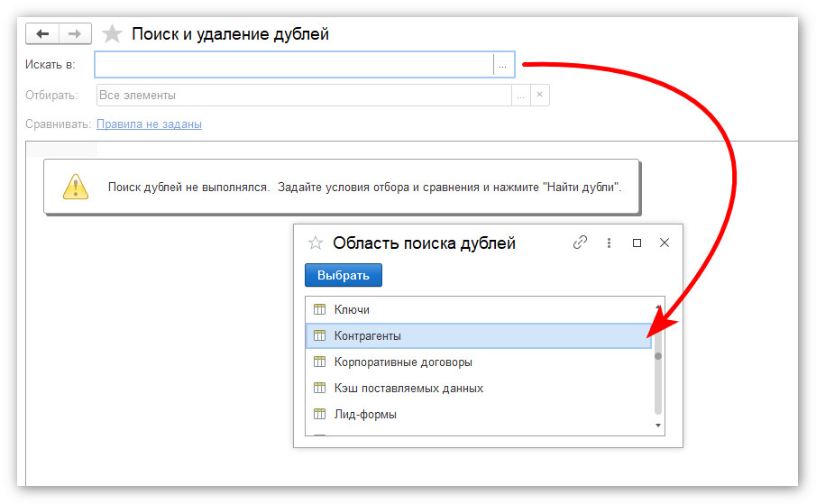Click the table icon next to 'Корпоративные договоры'
The width and height of the screenshot is (816, 504).
(319, 362)
